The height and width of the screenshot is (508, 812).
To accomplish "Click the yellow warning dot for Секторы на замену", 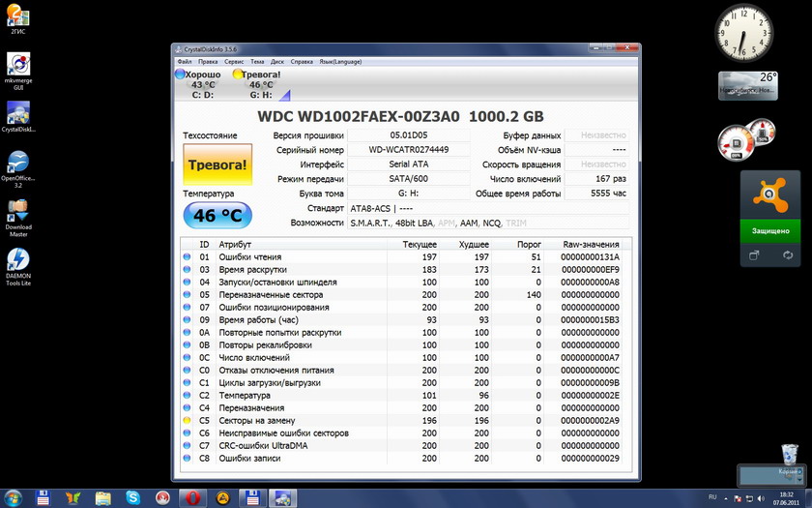I will (x=187, y=420).
